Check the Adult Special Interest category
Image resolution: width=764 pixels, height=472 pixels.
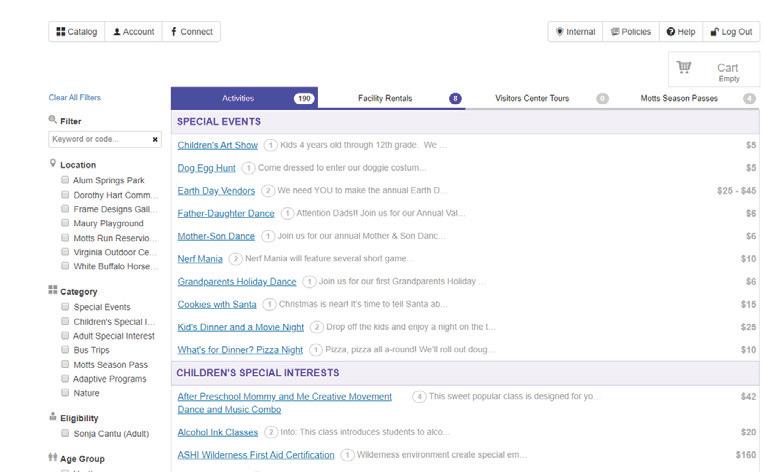(65, 336)
